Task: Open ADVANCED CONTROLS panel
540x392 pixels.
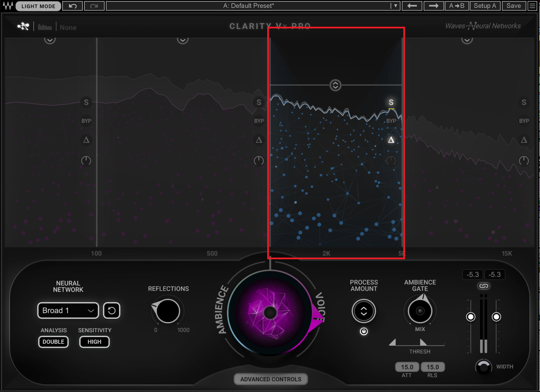Action: [271, 379]
